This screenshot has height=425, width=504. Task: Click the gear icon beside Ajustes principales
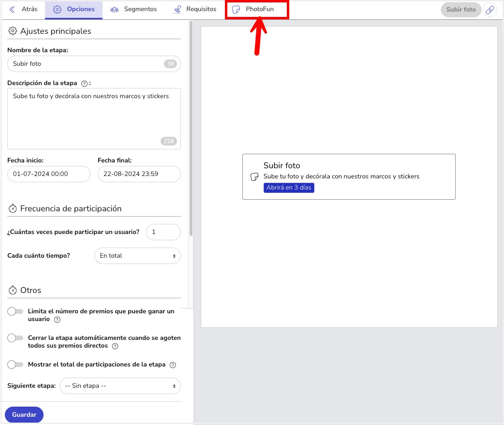tap(13, 31)
